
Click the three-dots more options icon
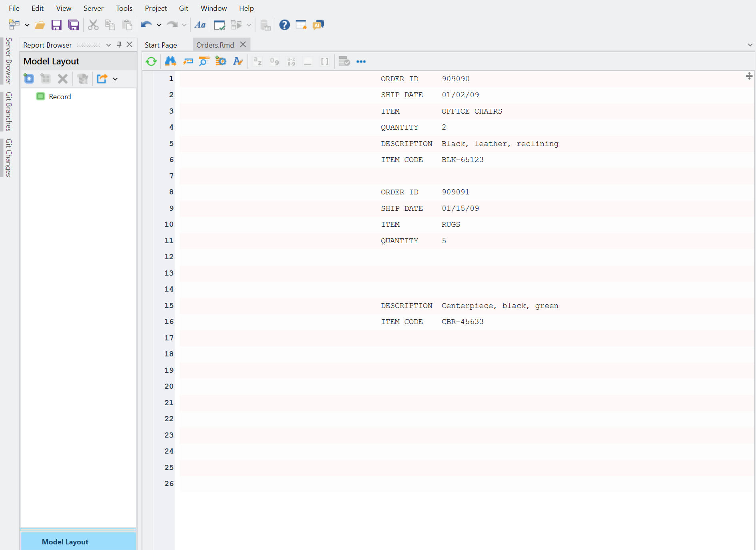361,62
